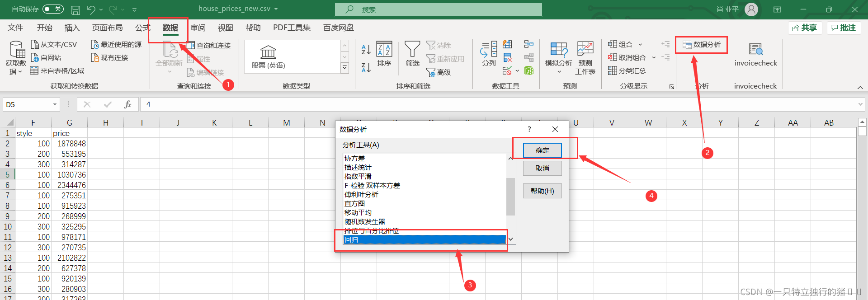Click the 批注 (Comments) button

(x=844, y=28)
